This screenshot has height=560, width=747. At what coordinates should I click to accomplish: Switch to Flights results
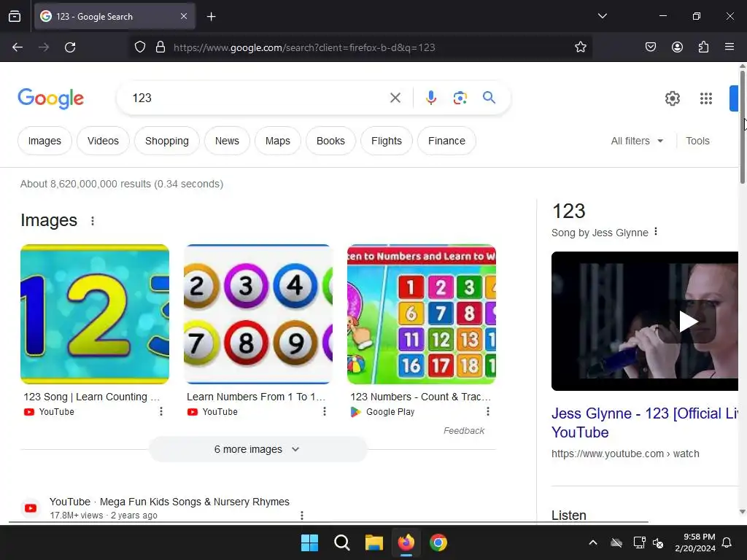coord(387,141)
